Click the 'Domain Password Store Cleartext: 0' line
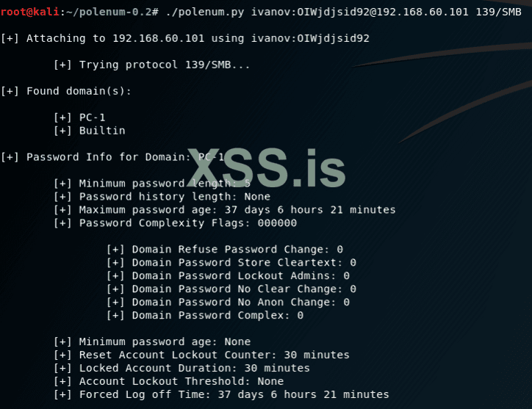Viewport: 532px width, 409px height. click(231, 263)
